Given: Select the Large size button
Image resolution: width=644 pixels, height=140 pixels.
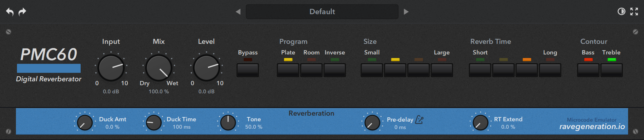Looking at the screenshot, I should click(442, 70).
